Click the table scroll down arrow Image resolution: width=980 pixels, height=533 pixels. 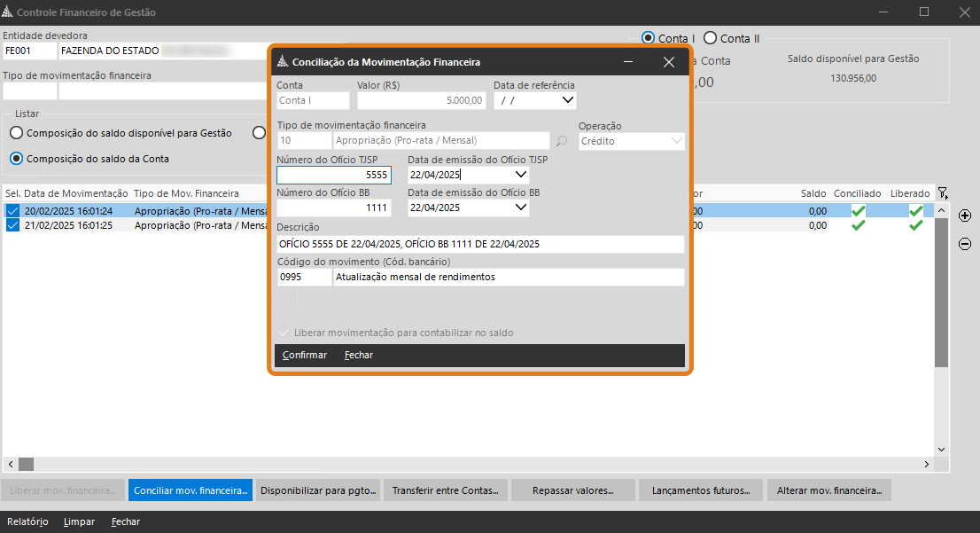(941, 450)
